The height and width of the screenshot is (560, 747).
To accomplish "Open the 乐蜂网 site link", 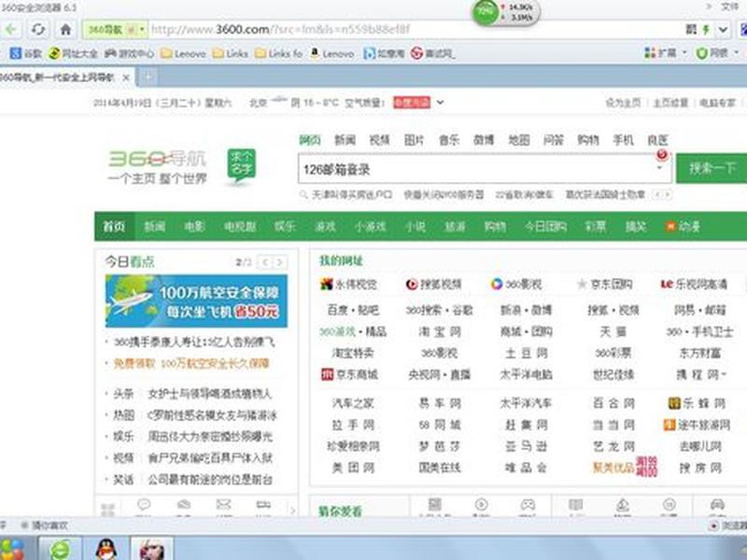I will coord(698,403).
